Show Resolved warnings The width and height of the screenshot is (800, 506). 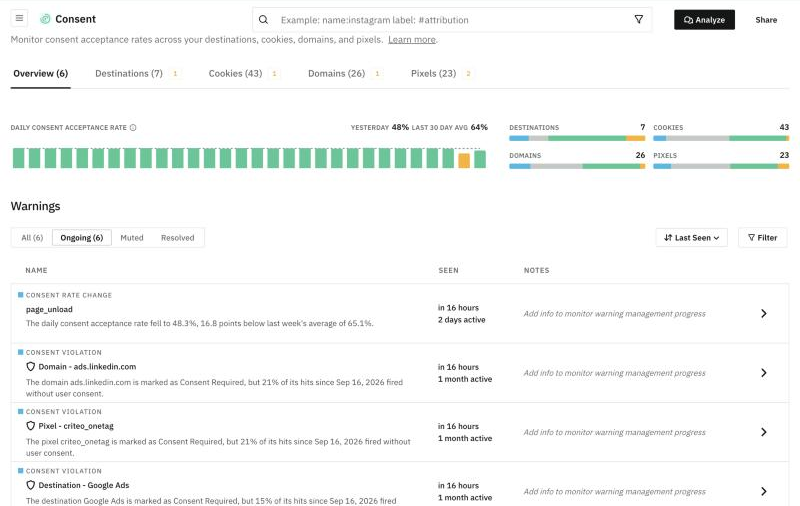178,238
